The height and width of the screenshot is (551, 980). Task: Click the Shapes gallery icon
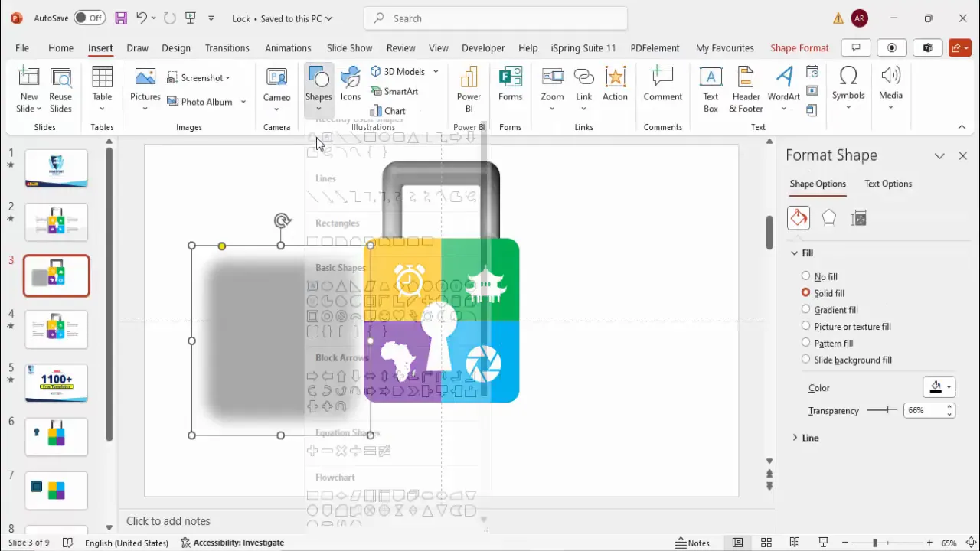(x=318, y=78)
